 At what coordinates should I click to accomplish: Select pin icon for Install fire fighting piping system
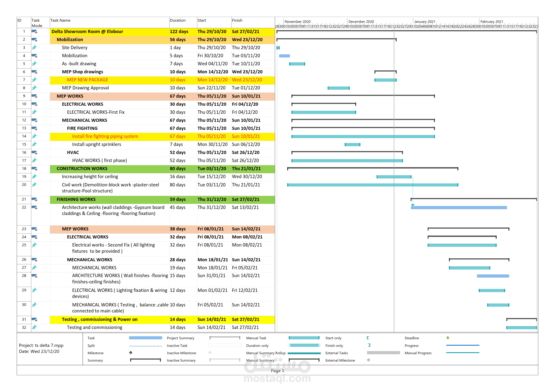click(34, 136)
